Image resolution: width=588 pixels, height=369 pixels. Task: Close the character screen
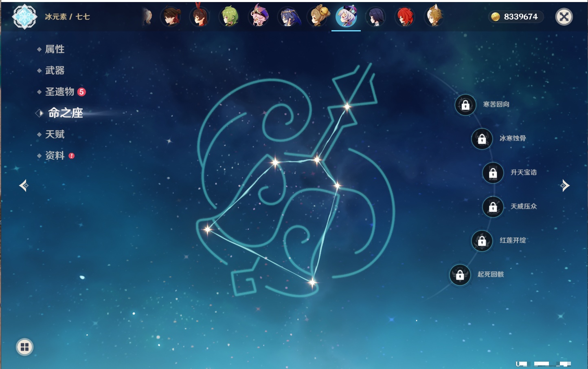coord(564,17)
